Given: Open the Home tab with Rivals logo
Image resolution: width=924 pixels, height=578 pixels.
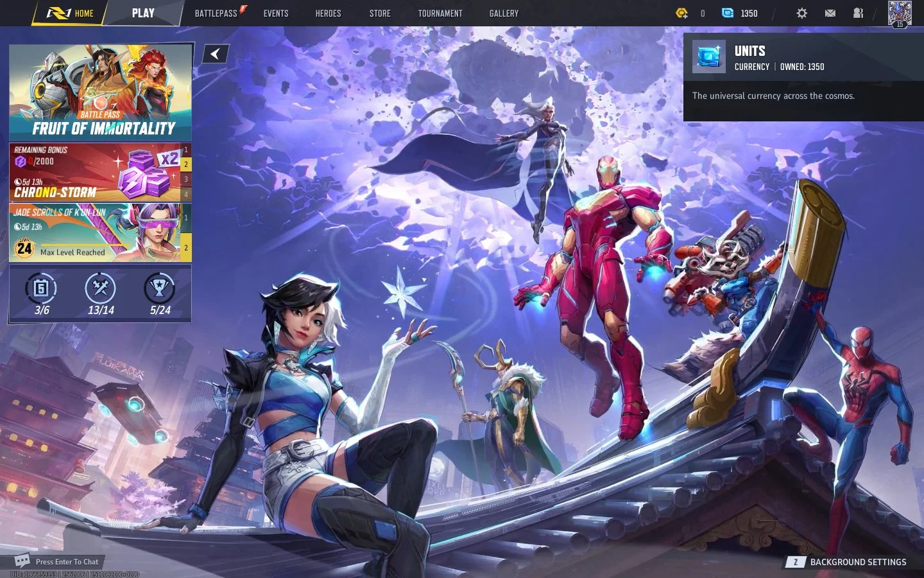Looking at the screenshot, I should pos(71,13).
